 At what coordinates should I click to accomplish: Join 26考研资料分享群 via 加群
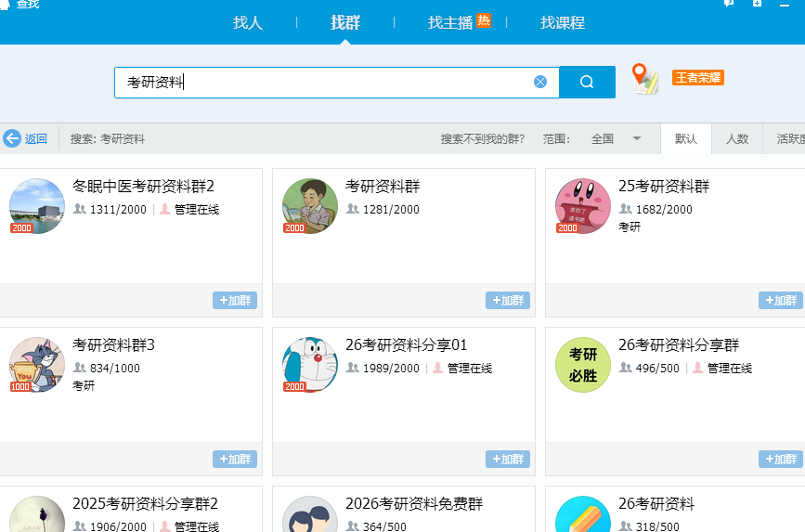click(781, 459)
